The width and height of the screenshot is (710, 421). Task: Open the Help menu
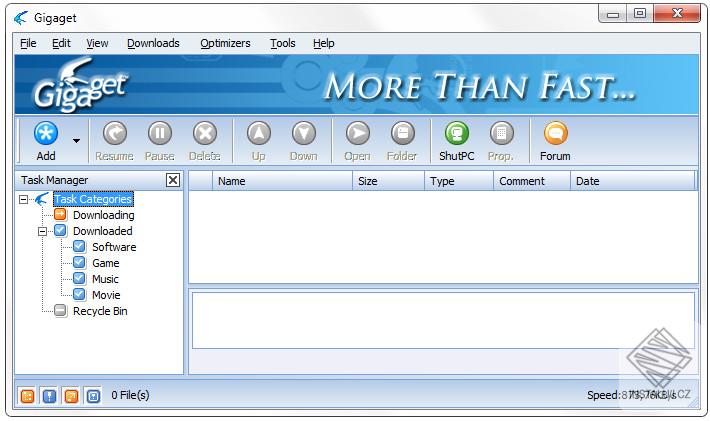(323, 43)
